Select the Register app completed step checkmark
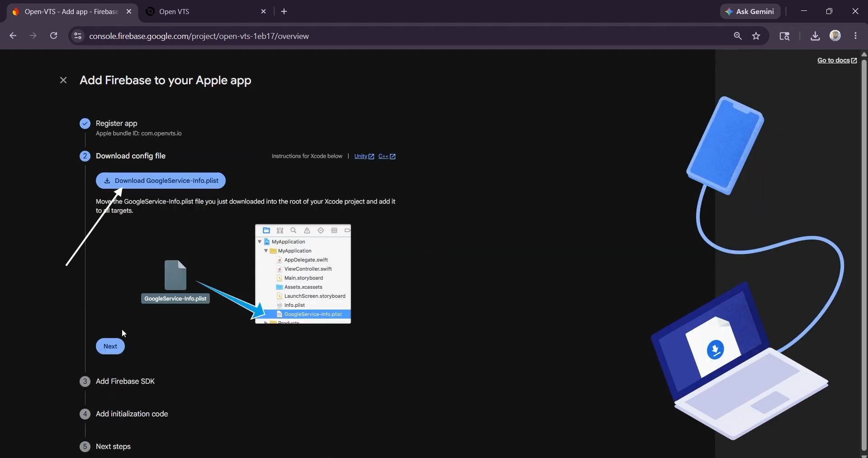Image resolution: width=868 pixels, height=458 pixels. pyautogui.click(x=85, y=123)
